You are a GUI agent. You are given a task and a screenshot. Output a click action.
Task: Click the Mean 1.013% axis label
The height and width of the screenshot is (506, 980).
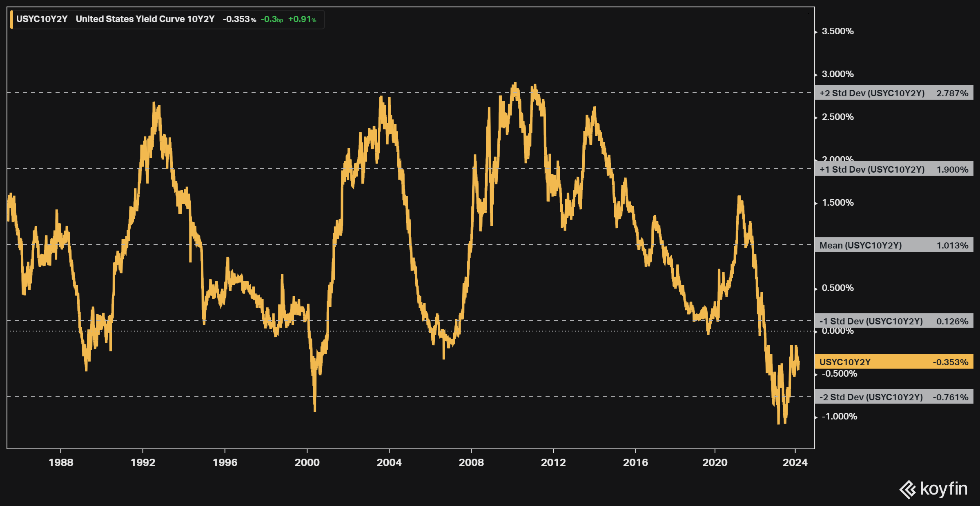coord(893,245)
